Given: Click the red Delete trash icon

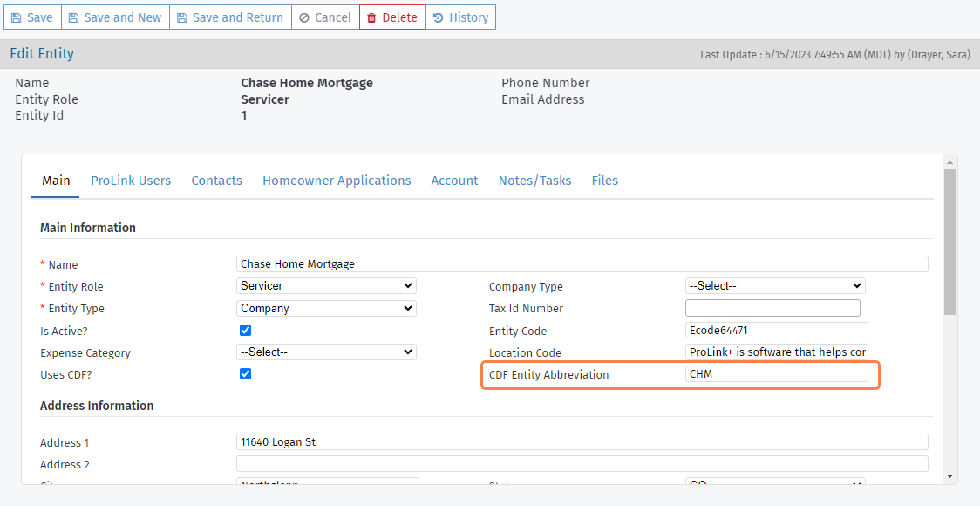Looking at the screenshot, I should (371, 17).
